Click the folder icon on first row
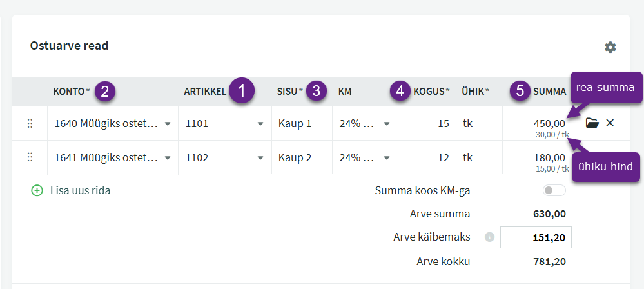644x289 pixels. (x=592, y=123)
